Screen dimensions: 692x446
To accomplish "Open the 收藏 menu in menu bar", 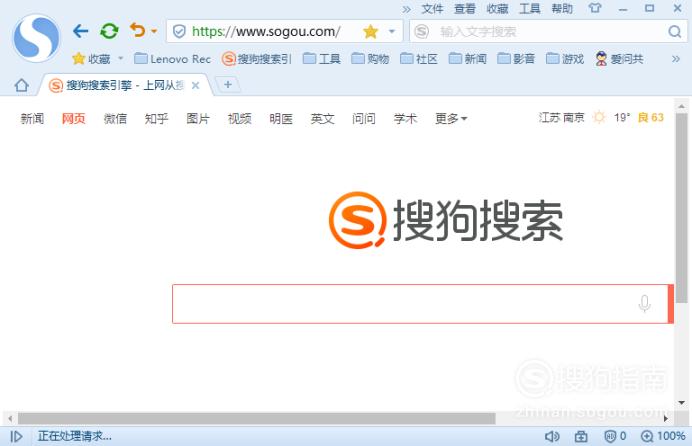I will [x=497, y=9].
